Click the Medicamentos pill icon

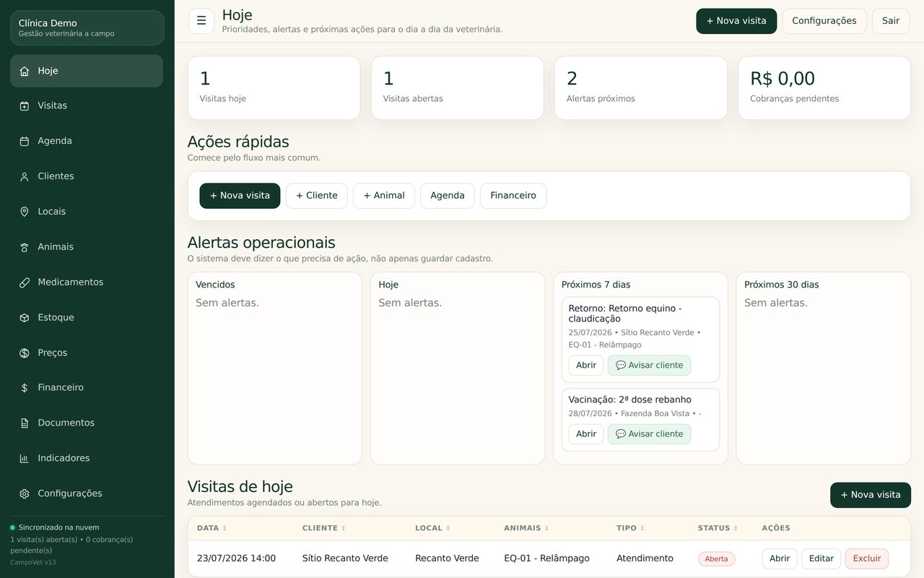pyautogui.click(x=25, y=282)
